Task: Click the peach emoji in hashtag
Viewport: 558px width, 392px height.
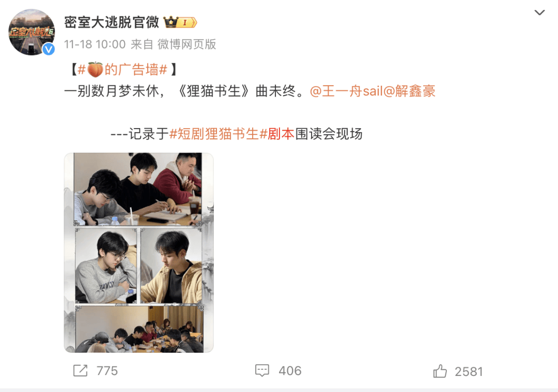Action: pos(95,69)
